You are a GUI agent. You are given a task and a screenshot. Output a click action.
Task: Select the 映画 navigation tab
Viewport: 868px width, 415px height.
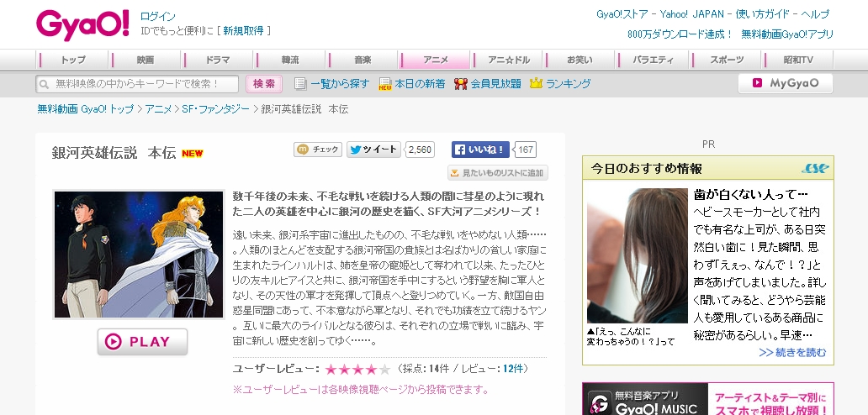[x=146, y=60]
